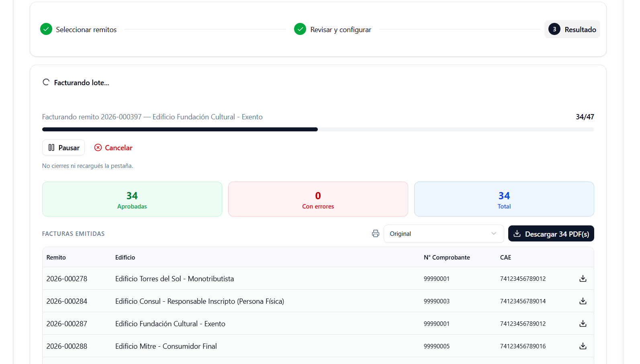Select Edificio Fundación Cultural - Exento table cell
The height and width of the screenshot is (364, 640).
[170, 323]
